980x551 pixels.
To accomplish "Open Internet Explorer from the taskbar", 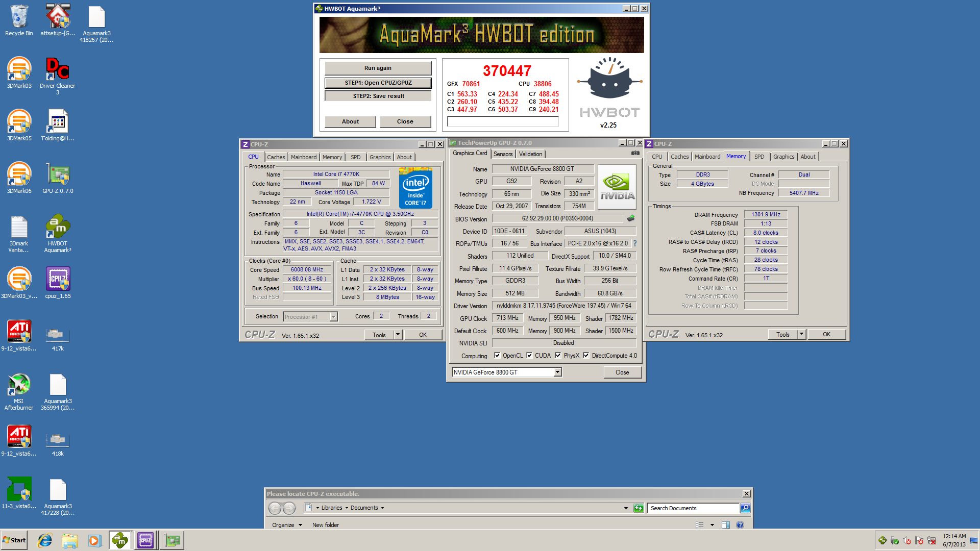I will tap(45, 540).
